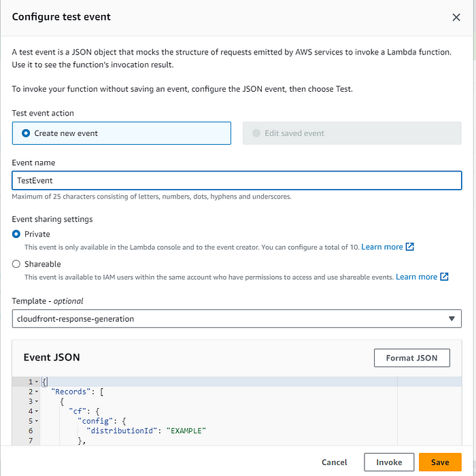Close the Configure test event dialog
Viewport: 476px width, 476px height.
[456, 17]
